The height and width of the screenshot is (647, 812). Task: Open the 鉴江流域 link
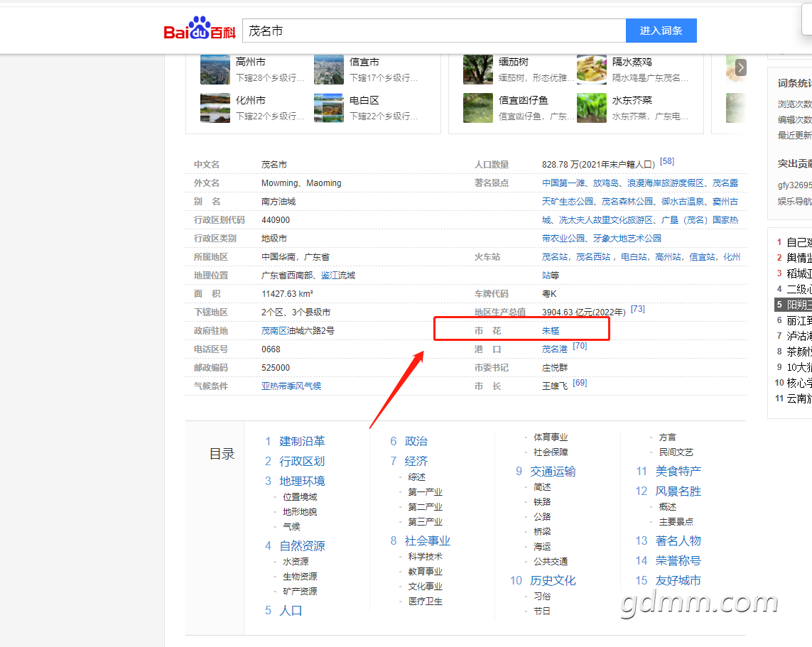pyautogui.click(x=337, y=276)
